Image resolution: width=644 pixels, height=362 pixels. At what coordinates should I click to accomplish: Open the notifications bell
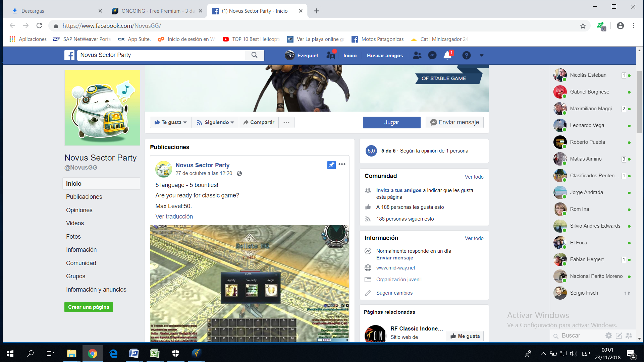[x=447, y=55]
